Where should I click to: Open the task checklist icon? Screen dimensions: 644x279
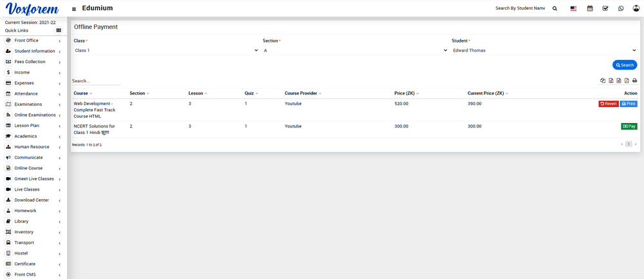click(605, 9)
